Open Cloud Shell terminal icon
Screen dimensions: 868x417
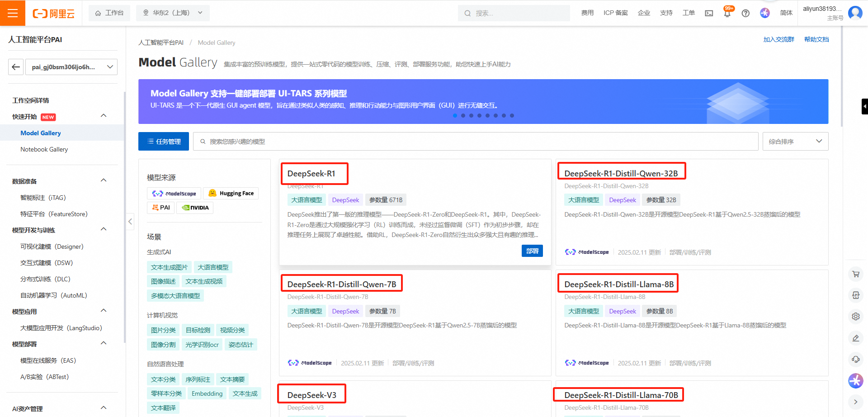pos(709,13)
